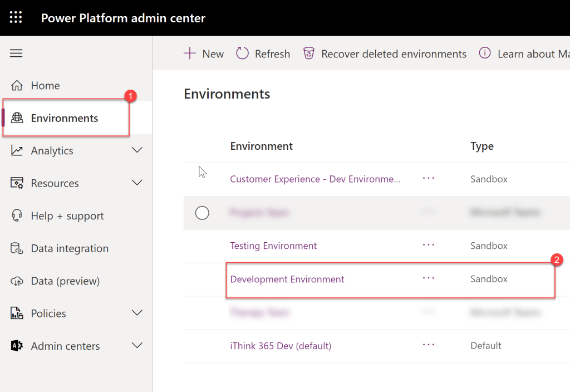Click the Refresh circular arrow icon
The width and height of the screenshot is (570, 392).
[242, 53]
